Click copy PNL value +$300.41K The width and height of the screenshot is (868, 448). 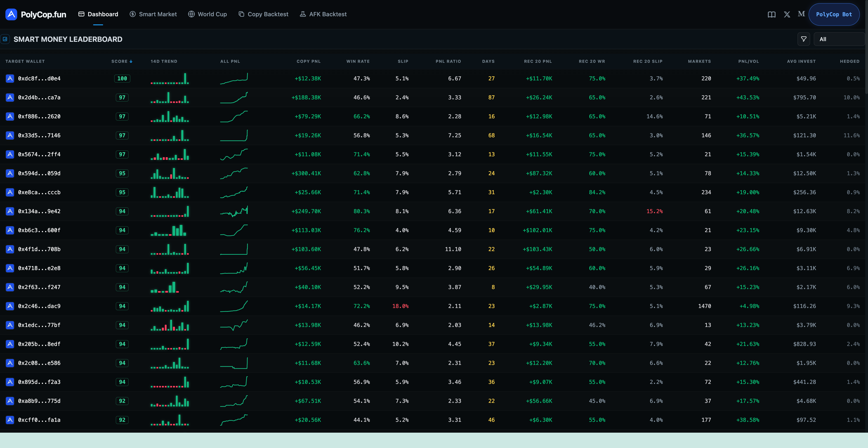pos(306,173)
